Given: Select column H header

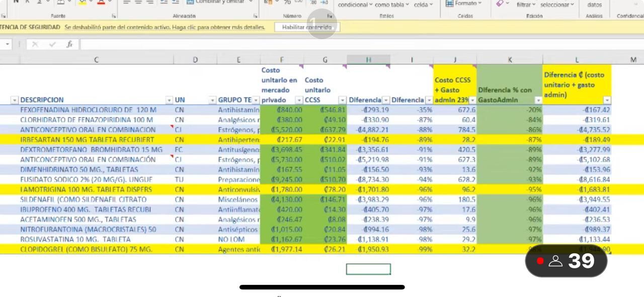Looking at the screenshot, I should click(x=368, y=60).
